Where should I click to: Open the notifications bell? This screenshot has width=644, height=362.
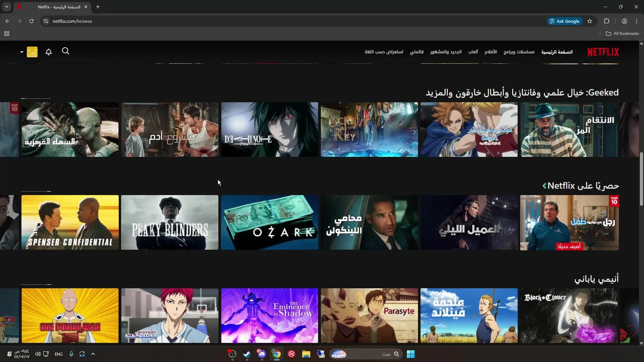(49, 52)
